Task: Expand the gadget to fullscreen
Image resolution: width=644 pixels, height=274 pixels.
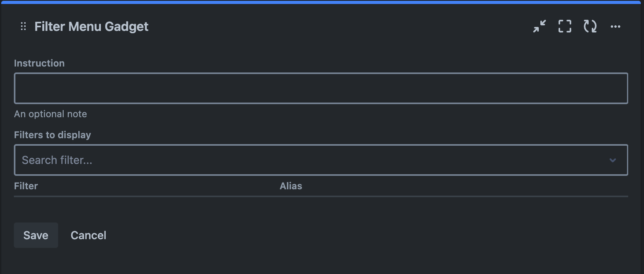Action: coord(564,26)
